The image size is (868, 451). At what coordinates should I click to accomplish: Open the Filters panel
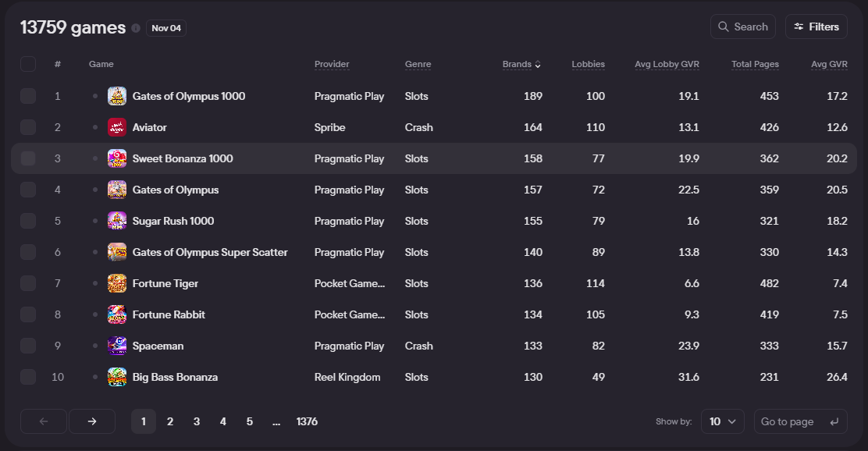816,27
